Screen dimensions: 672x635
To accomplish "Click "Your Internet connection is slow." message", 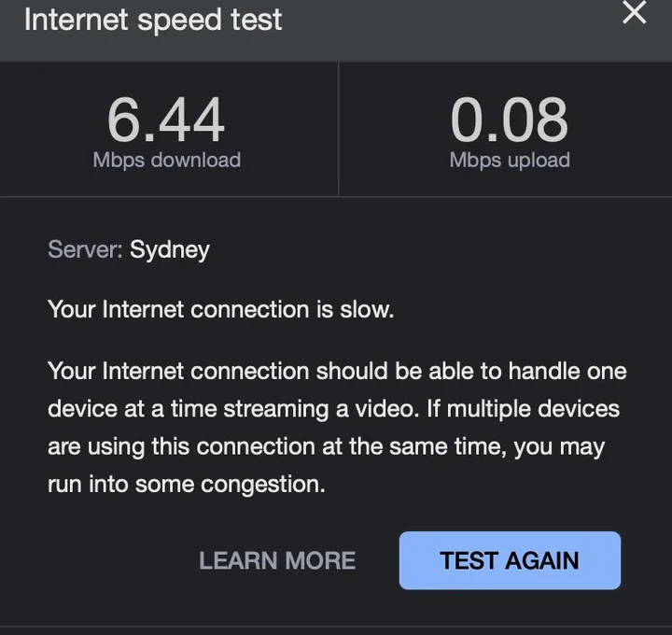I will click(x=220, y=310).
